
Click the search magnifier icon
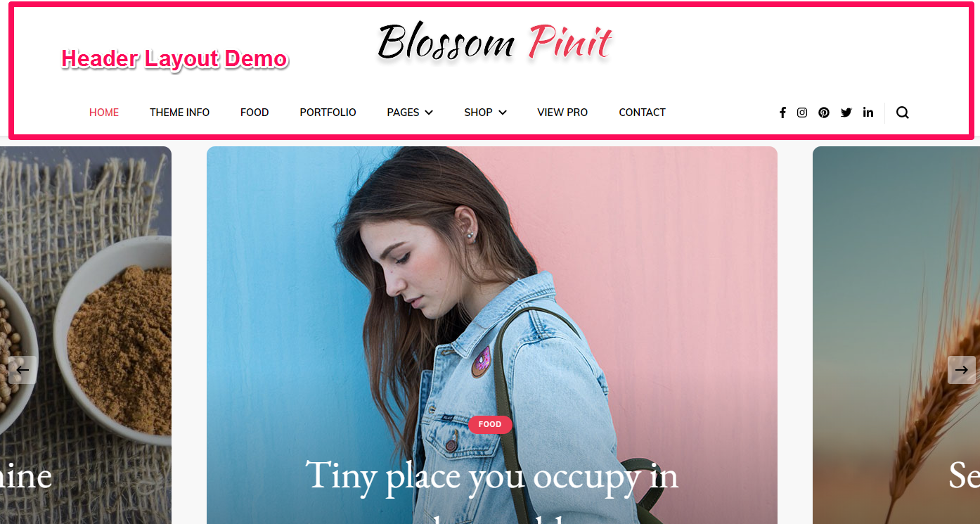pos(903,113)
